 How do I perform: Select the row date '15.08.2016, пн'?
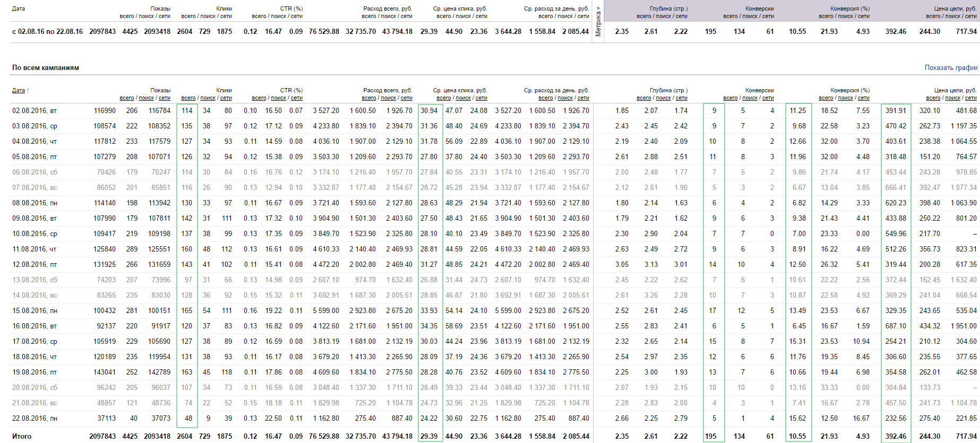click(x=35, y=311)
